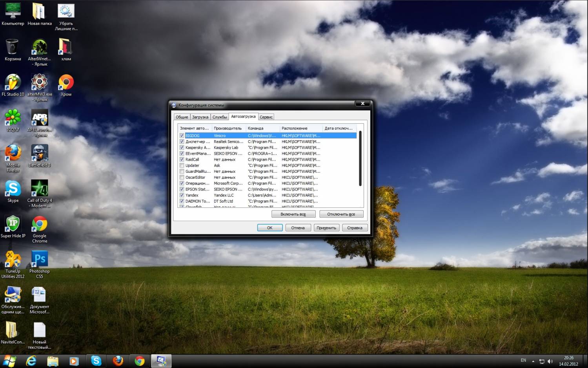Open Internet Explorer from the taskbar
Screen dimensions: 588x368
click(31, 361)
